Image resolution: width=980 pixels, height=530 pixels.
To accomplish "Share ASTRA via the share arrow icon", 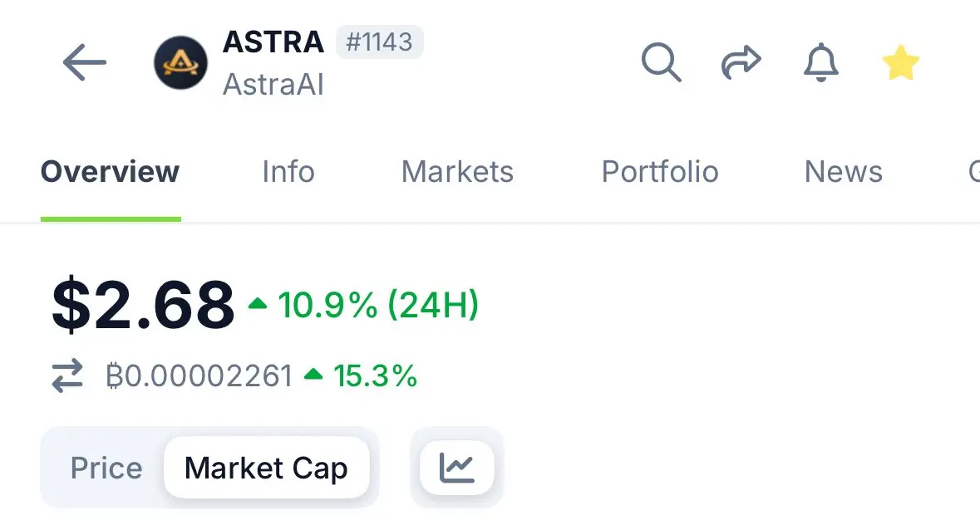I will tap(741, 62).
